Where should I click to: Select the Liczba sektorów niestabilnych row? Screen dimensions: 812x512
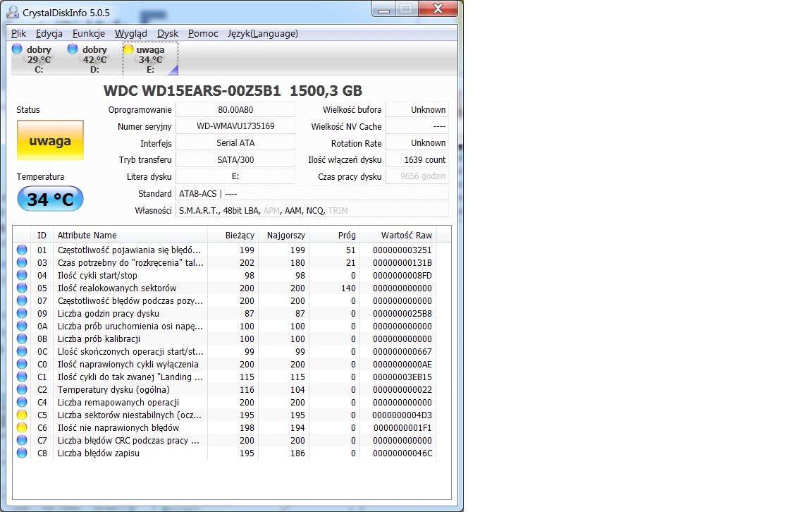point(226,415)
